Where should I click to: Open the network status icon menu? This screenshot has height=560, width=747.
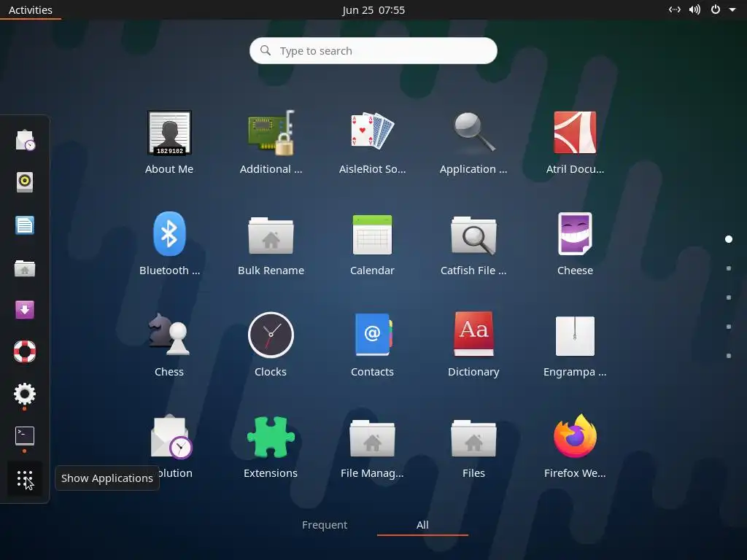(x=675, y=9)
